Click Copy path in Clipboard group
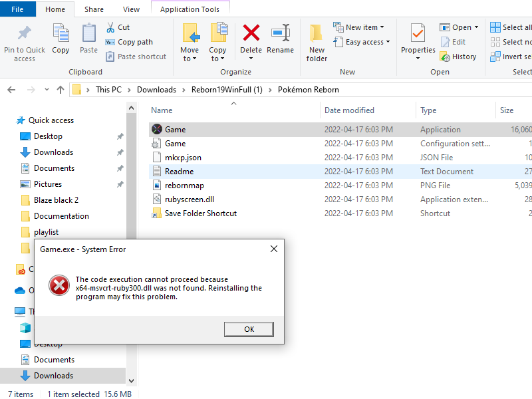This screenshot has width=532, height=399. [129, 42]
